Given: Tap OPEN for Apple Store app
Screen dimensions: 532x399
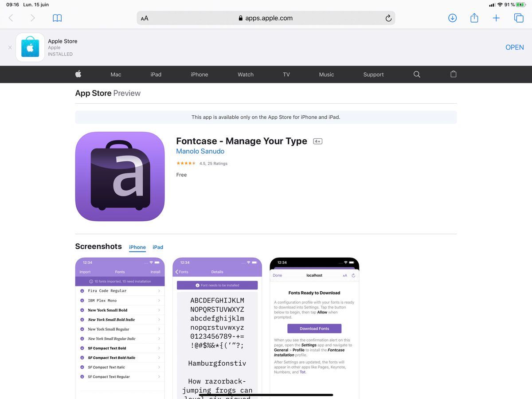Looking at the screenshot, I should [514, 47].
